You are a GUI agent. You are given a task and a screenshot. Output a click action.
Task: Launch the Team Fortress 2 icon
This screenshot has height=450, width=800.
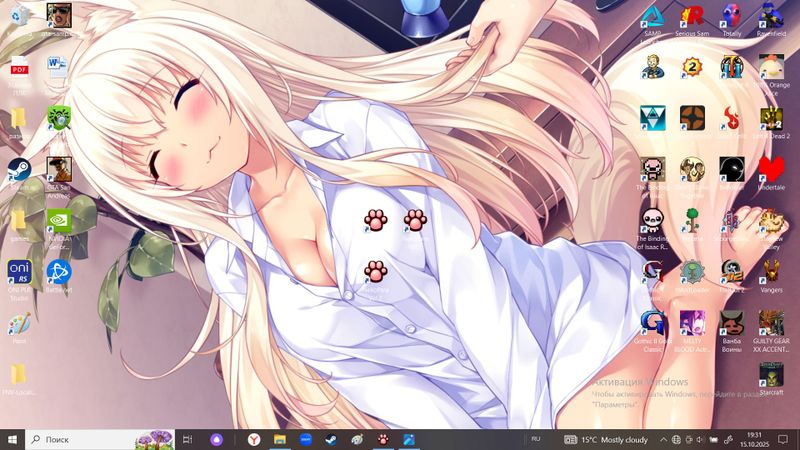[692, 118]
